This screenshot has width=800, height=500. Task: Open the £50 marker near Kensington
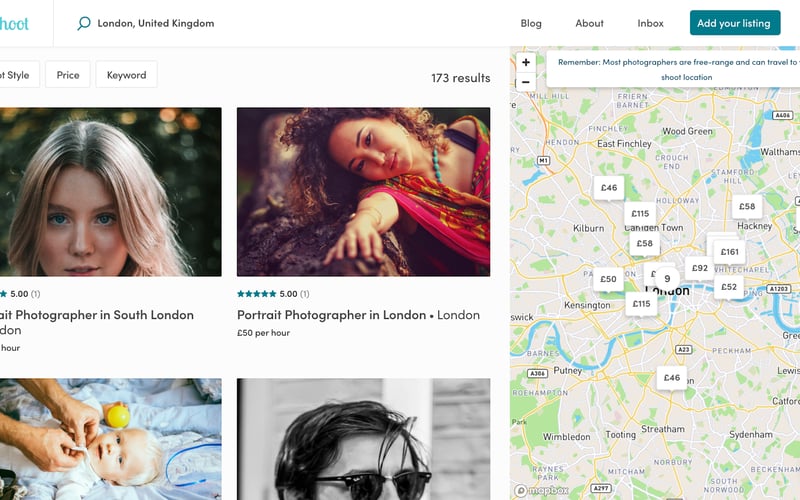click(x=608, y=279)
